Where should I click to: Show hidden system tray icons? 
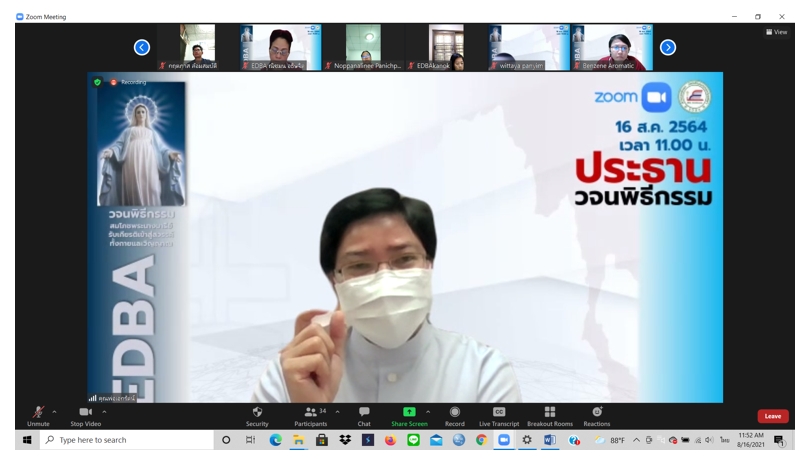point(636,440)
